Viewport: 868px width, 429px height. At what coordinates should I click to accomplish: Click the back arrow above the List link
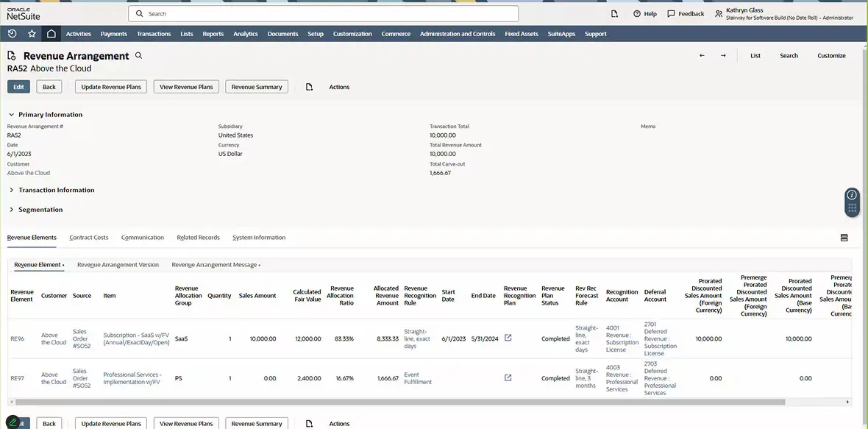[x=702, y=55]
